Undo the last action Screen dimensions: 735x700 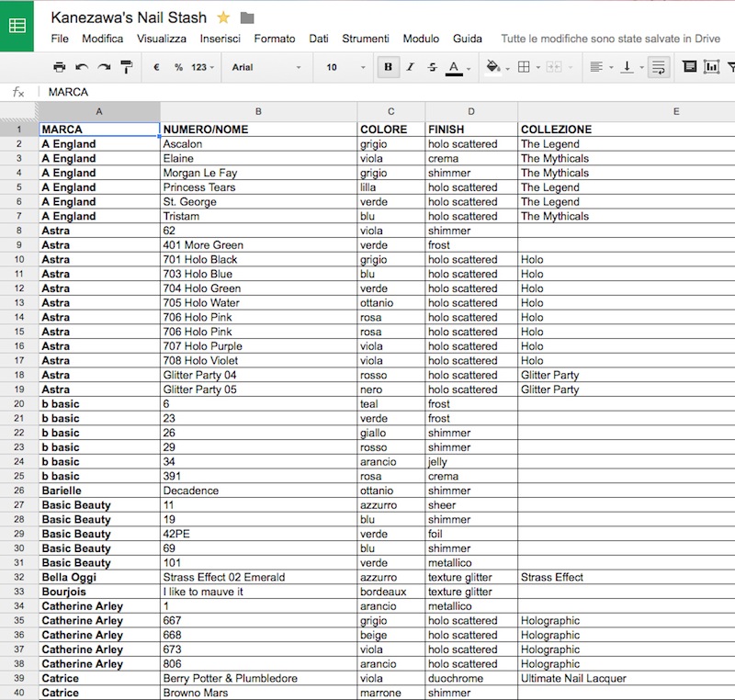click(x=82, y=67)
